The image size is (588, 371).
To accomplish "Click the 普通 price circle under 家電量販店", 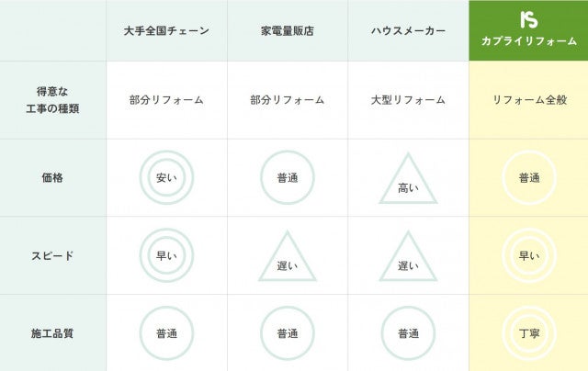I will [x=287, y=177].
